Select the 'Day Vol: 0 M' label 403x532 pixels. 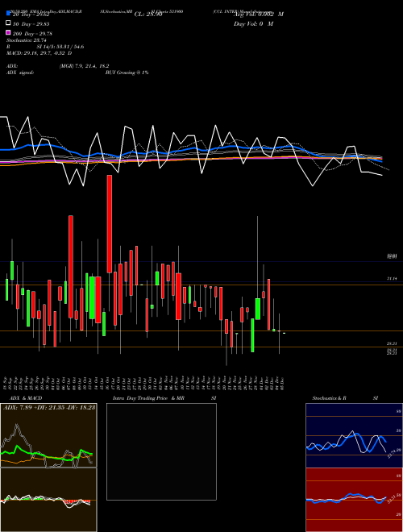coord(253,23)
